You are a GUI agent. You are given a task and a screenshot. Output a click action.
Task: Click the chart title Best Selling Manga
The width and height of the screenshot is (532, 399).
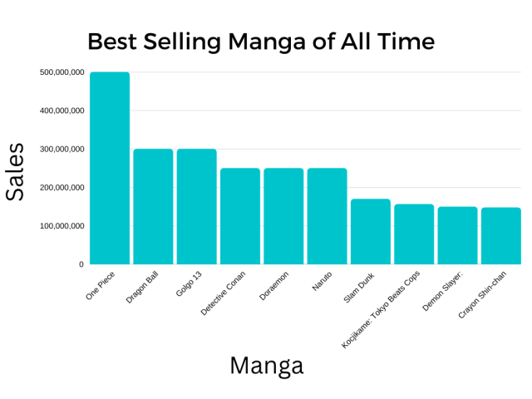[261, 42]
